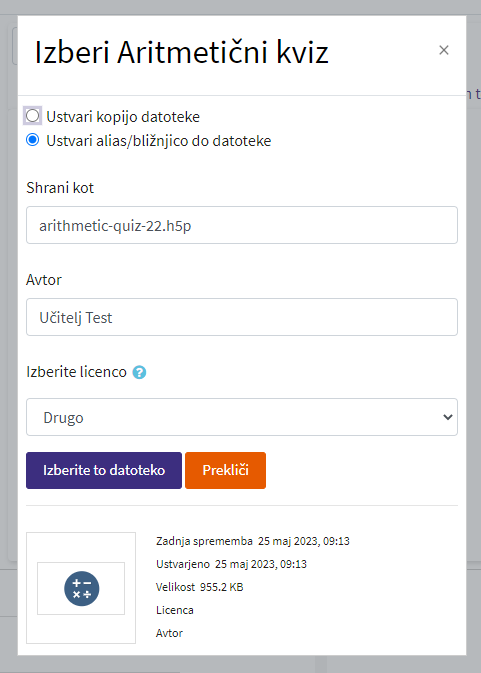
Task: Select the Ustvari kopijo datoteke radio button
Action: (33, 116)
